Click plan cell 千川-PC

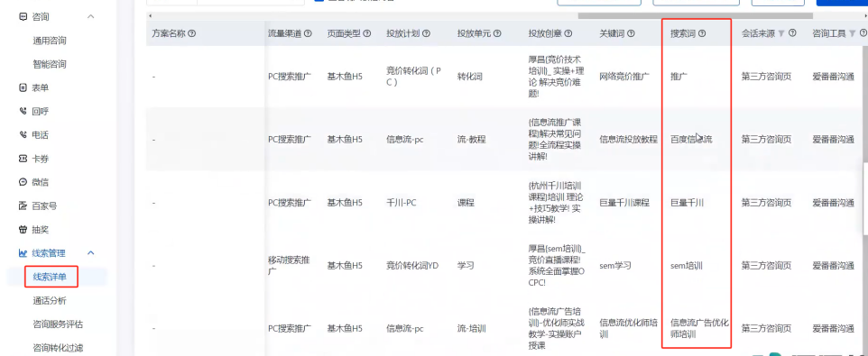tap(402, 203)
